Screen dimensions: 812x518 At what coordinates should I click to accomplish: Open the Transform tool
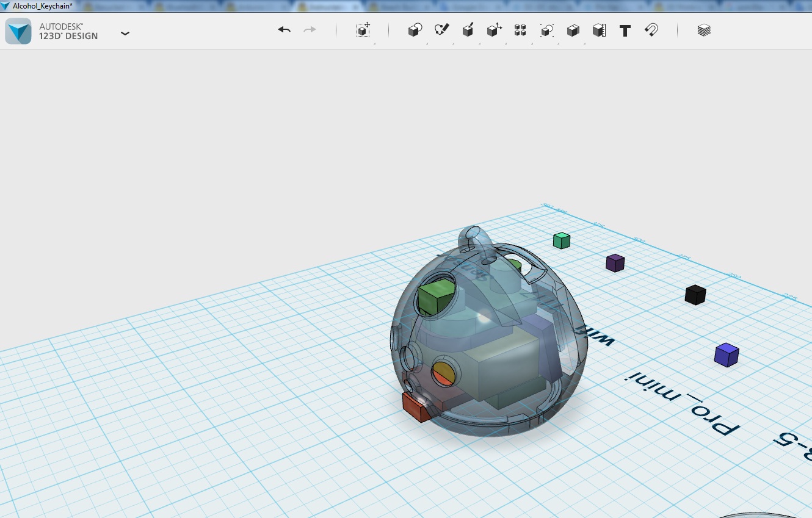coord(363,31)
